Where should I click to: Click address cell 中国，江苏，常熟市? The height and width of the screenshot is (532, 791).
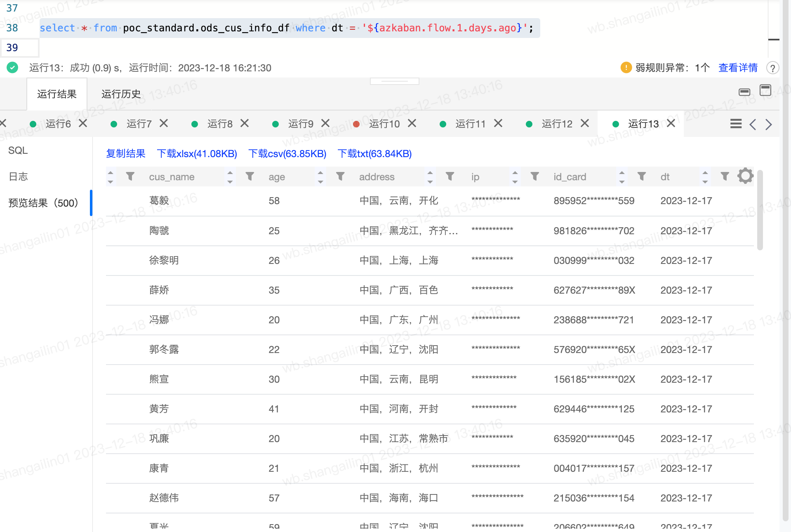[x=404, y=438]
